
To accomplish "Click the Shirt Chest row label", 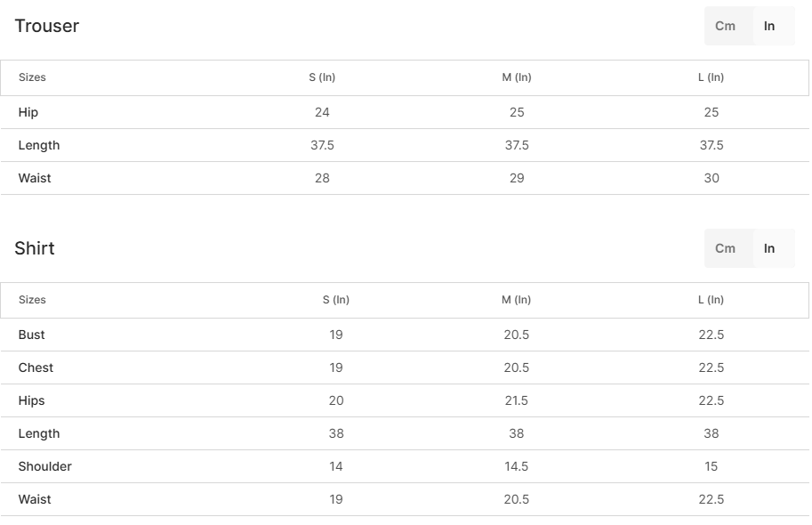I will (x=36, y=367).
